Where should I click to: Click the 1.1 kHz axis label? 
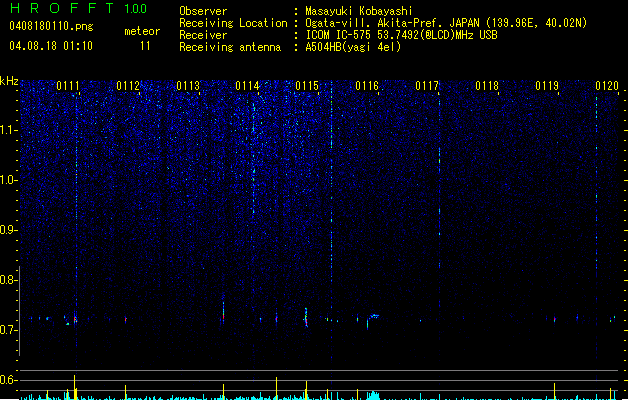9,130
